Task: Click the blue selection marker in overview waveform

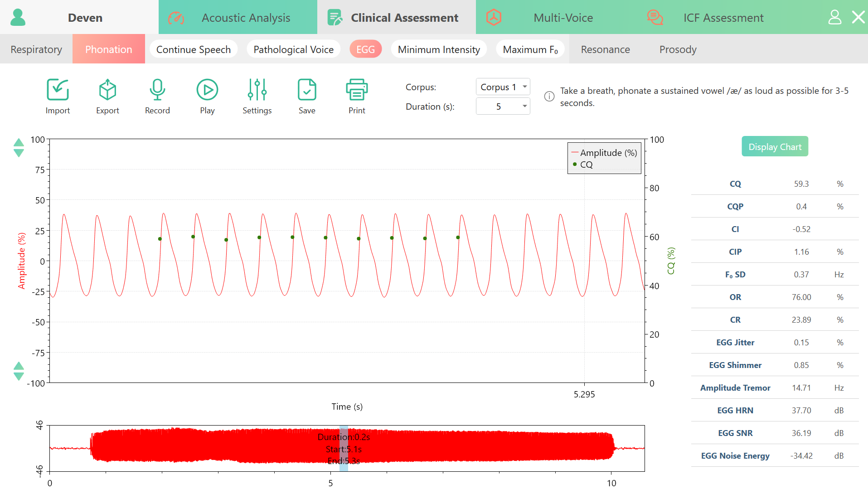Action: pos(344,448)
